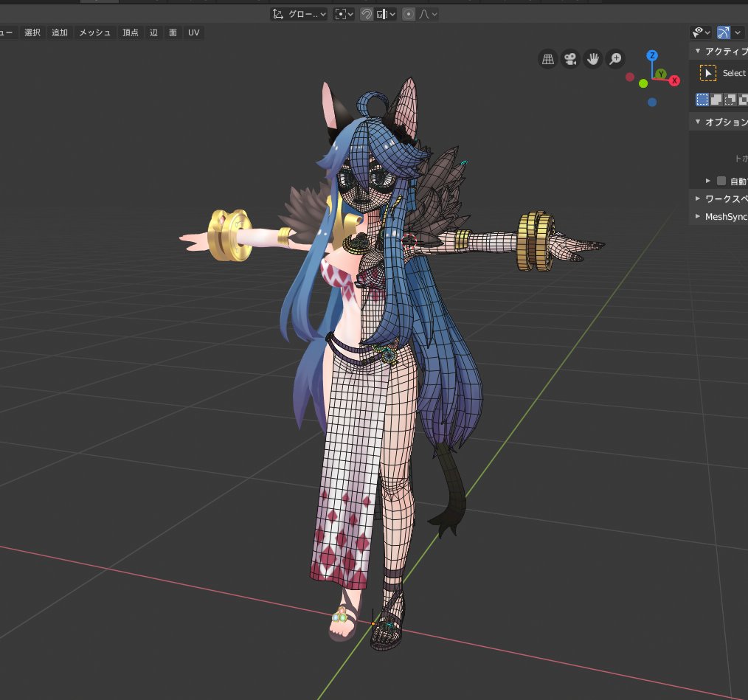Open the メッシュ (Mesh) menu

point(95,32)
